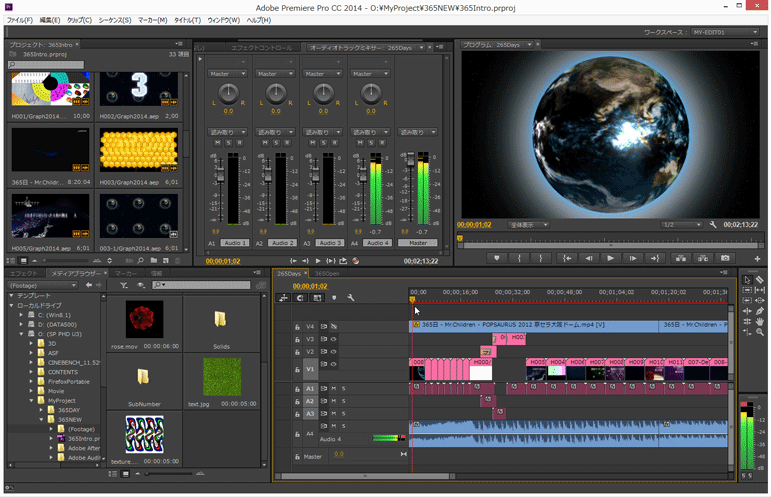
Task: Solo Audio 4 in the track mixer
Action: coord(371,143)
